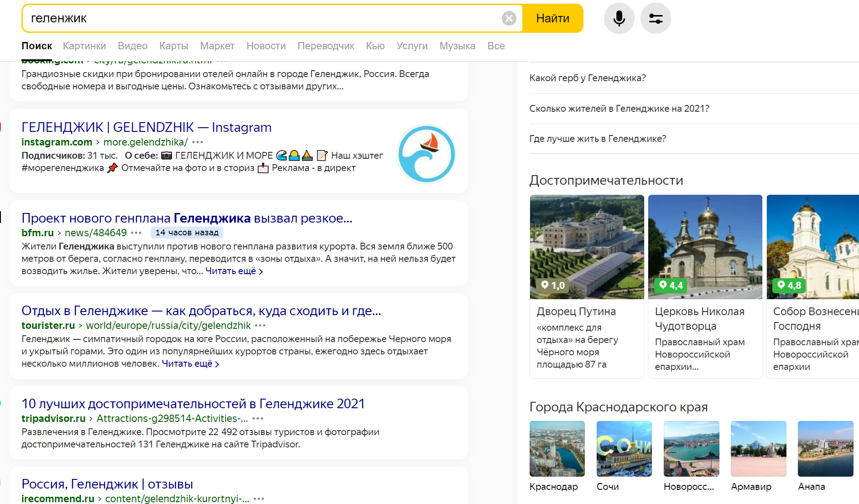This screenshot has width=859, height=504.
Task: Open the Карты tab
Action: click(x=173, y=46)
